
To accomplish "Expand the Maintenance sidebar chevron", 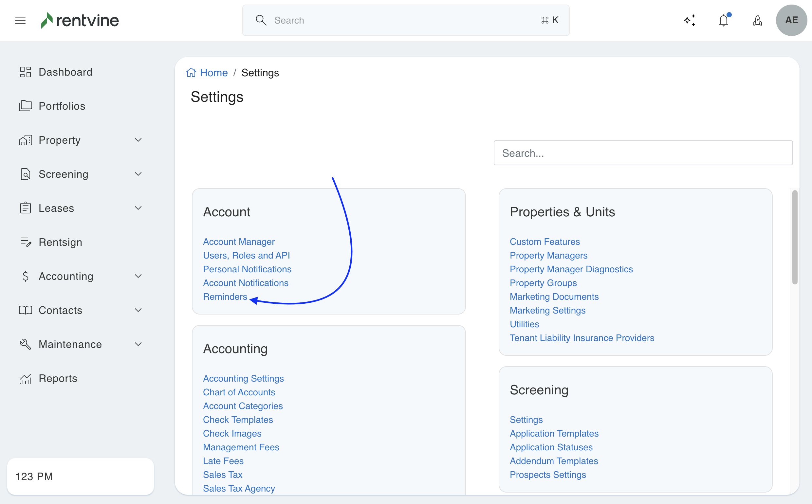I will coord(138,344).
